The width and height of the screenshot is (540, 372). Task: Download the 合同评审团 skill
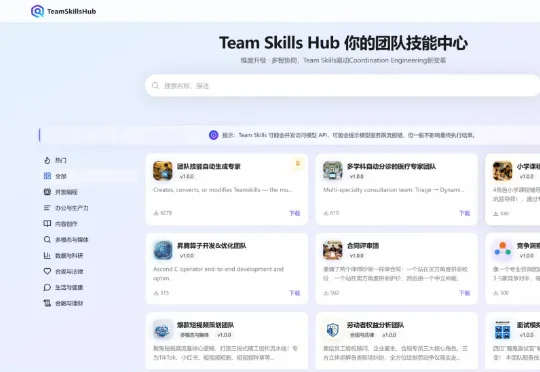click(465, 293)
